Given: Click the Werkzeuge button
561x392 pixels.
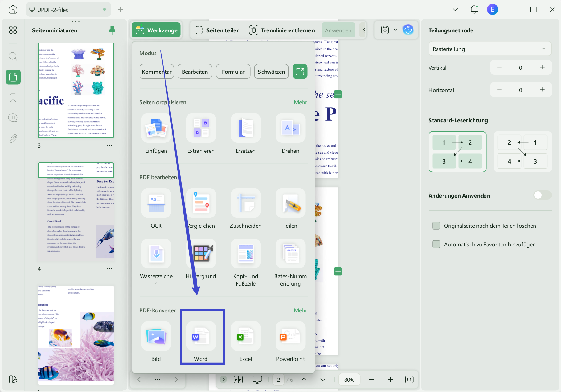Looking at the screenshot, I should tap(156, 30).
